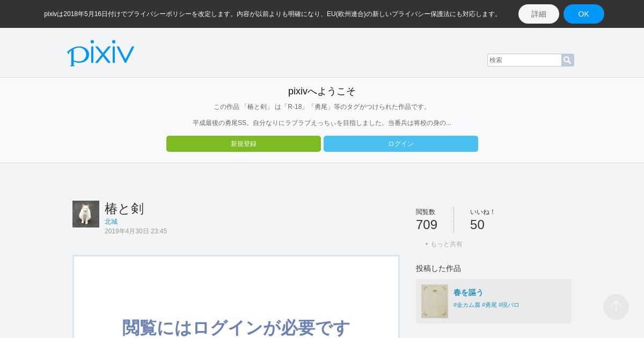Dismiss the privacy notice with OK
Viewport: 644px width, 338px height.
pyautogui.click(x=584, y=14)
